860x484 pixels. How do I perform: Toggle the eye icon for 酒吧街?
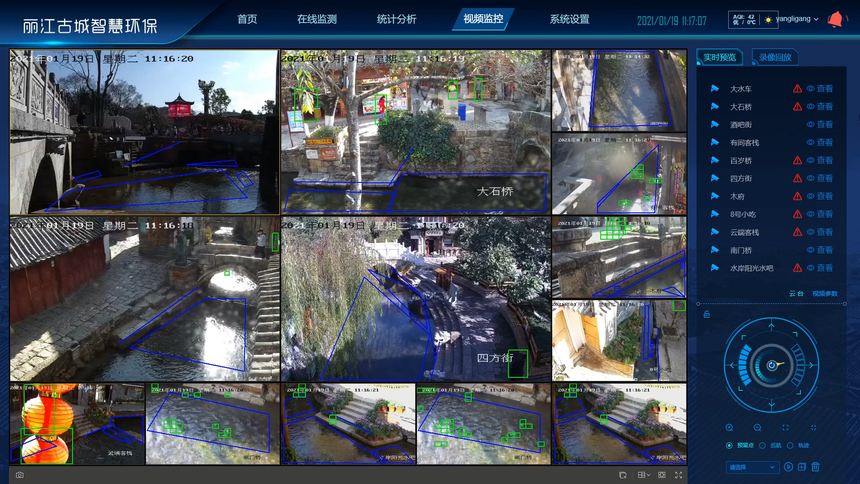tap(810, 125)
